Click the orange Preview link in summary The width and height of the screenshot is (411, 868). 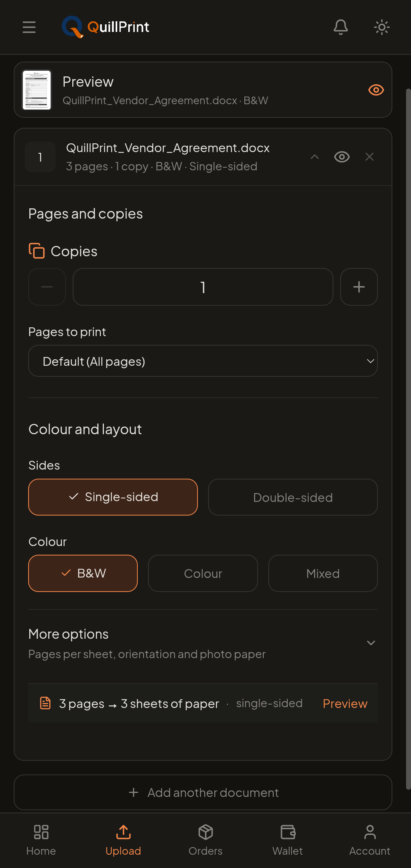pyautogui.click(x=345, y=703)
